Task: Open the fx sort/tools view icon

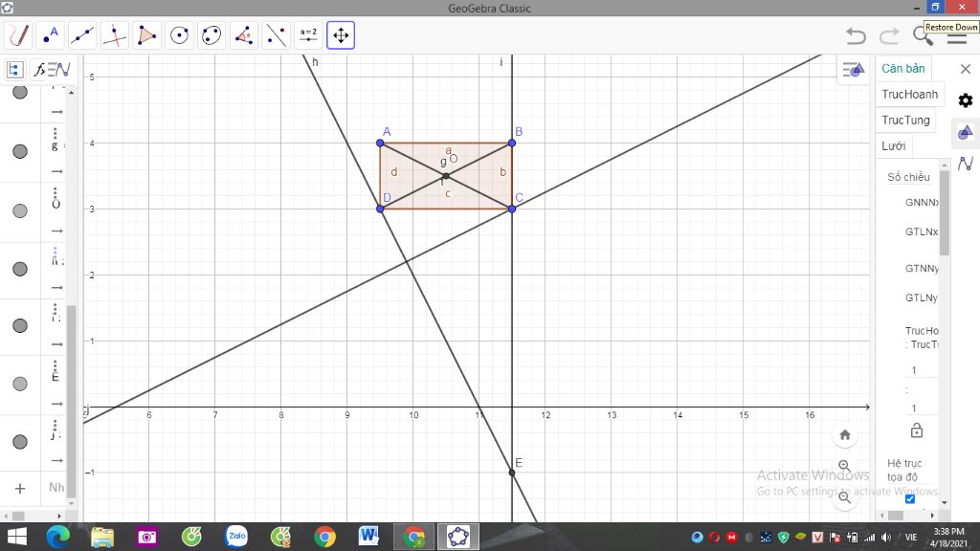Action: pos(52,69)
